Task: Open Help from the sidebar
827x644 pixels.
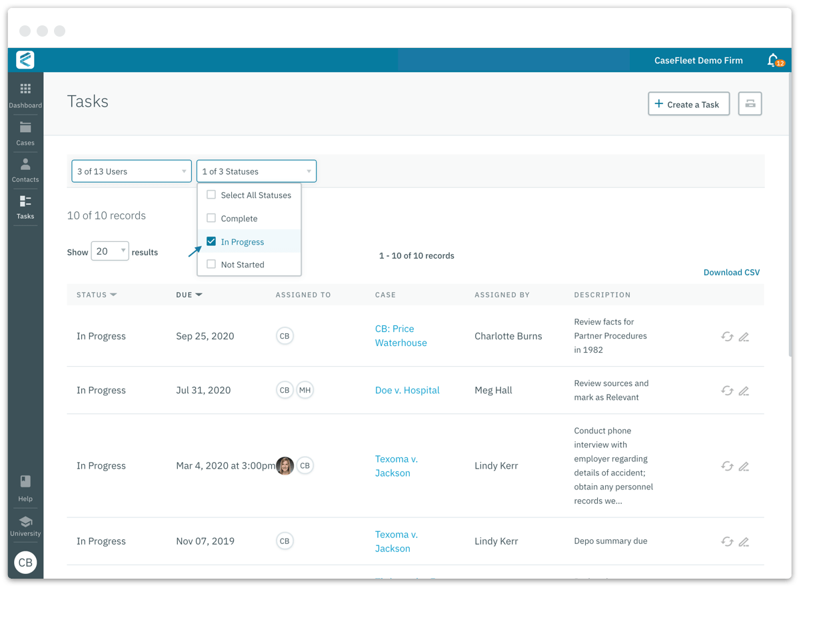Action: [x=25, y=489]
